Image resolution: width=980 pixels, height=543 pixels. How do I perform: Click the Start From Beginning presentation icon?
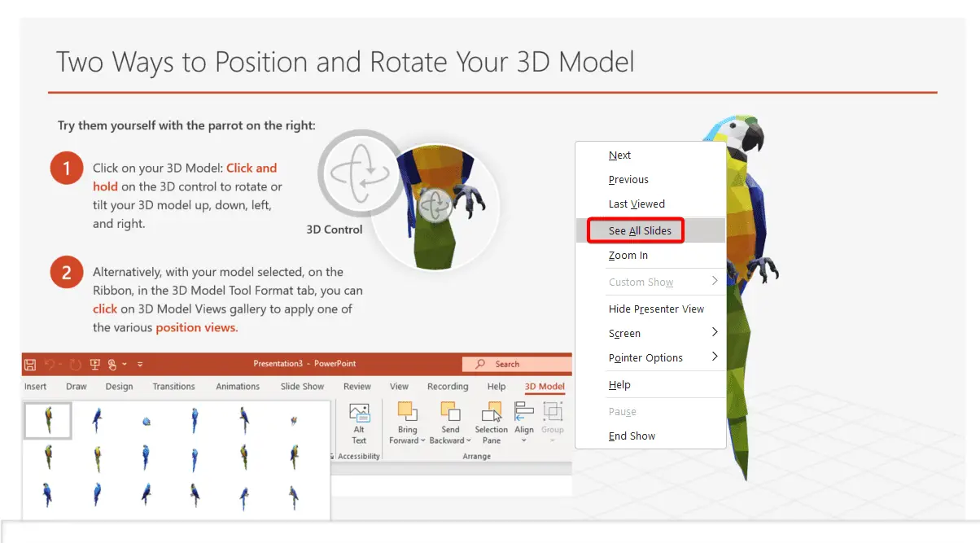(94, 364)
